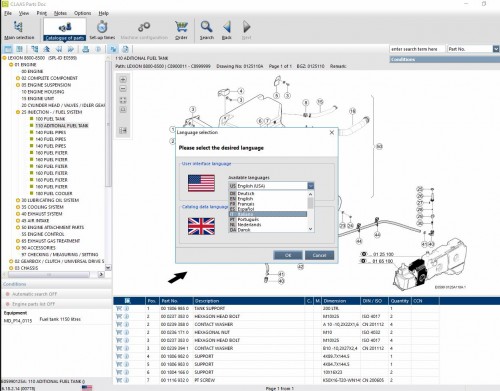Expand 30 LUBRICATING OIL SYSTEM node

[x=18, y=200]
